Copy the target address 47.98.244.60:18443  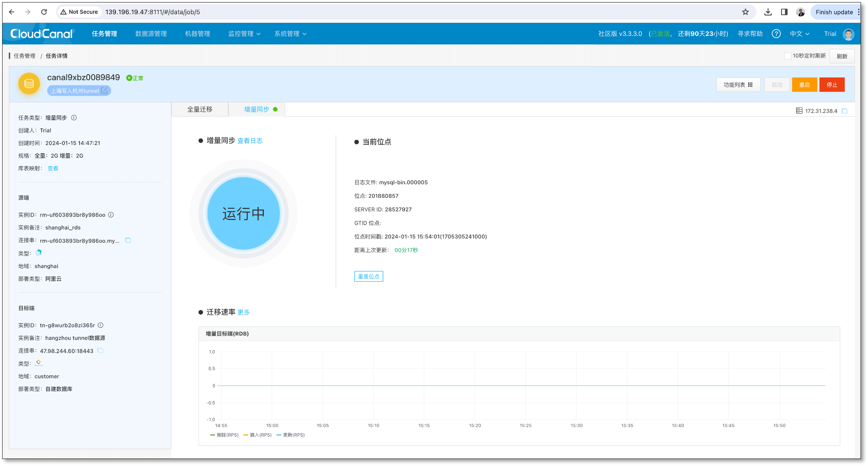[x=100, y=350]
